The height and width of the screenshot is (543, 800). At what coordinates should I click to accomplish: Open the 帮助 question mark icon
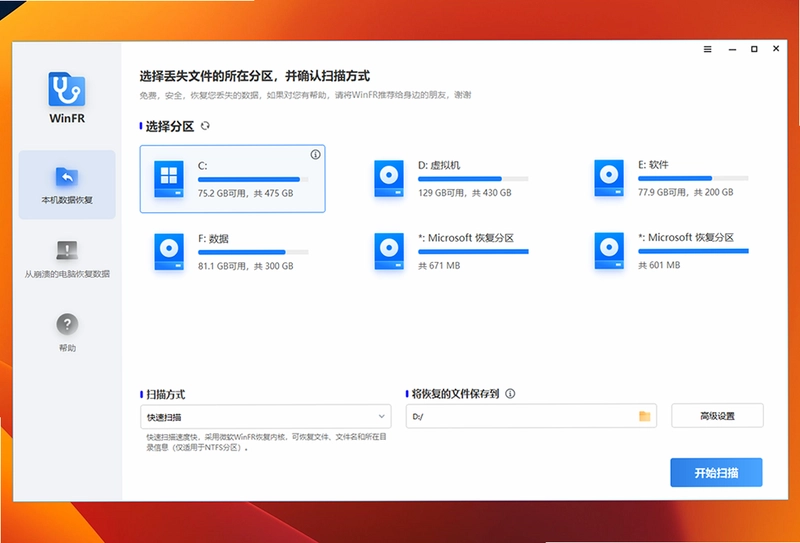tap(67, 324)
